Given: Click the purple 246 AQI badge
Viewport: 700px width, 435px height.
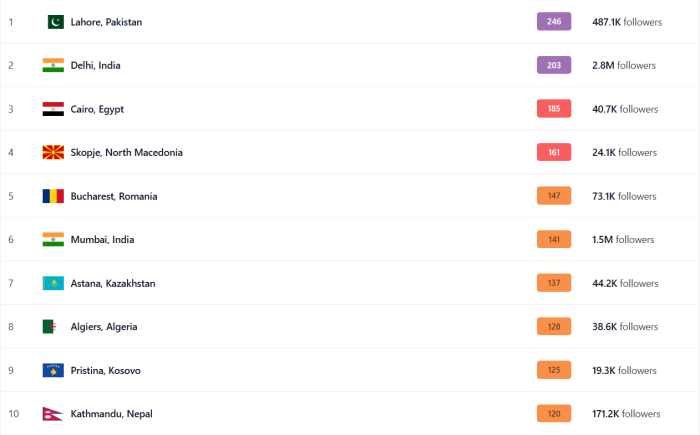Looking at the screenshot, I should point(554,21).
